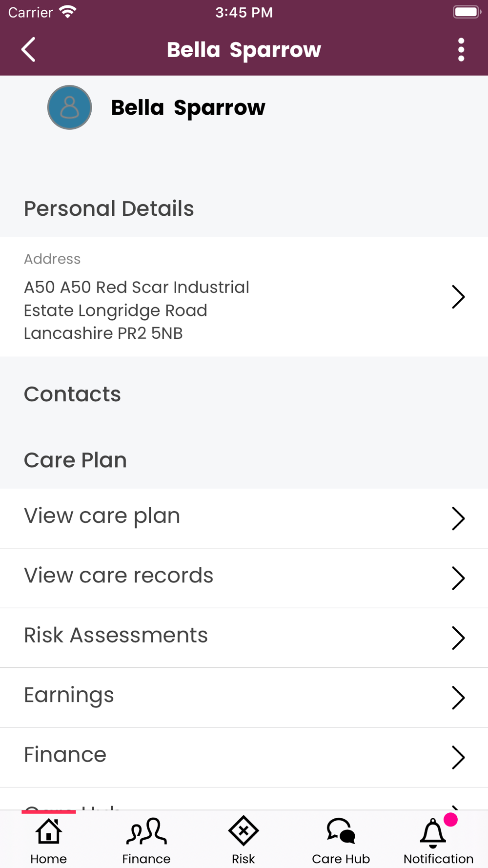Image resolution: width=488 pixels, height=868 pixels.
Task: Tap the Home house icon
Action: tap(49, 831)
